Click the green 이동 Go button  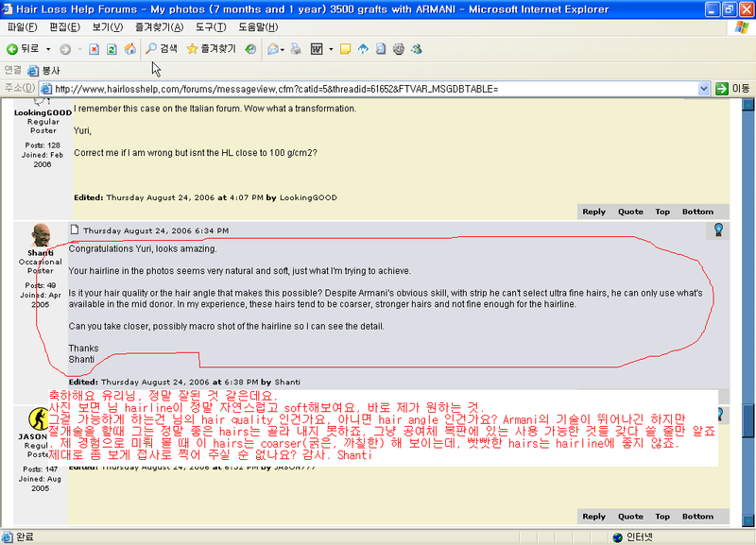click(731, 89)
